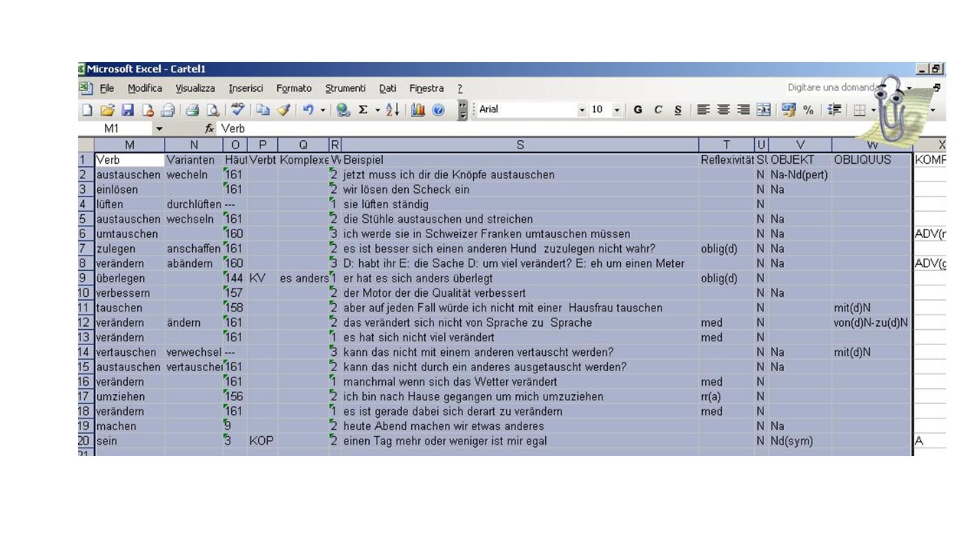Run the ABC spelling check
Viewport: 980px width, 551px height.
coord(237,110)
